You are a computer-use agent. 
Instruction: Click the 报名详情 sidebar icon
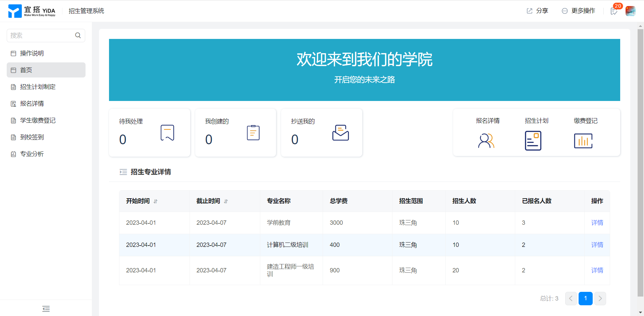(13, 104)
